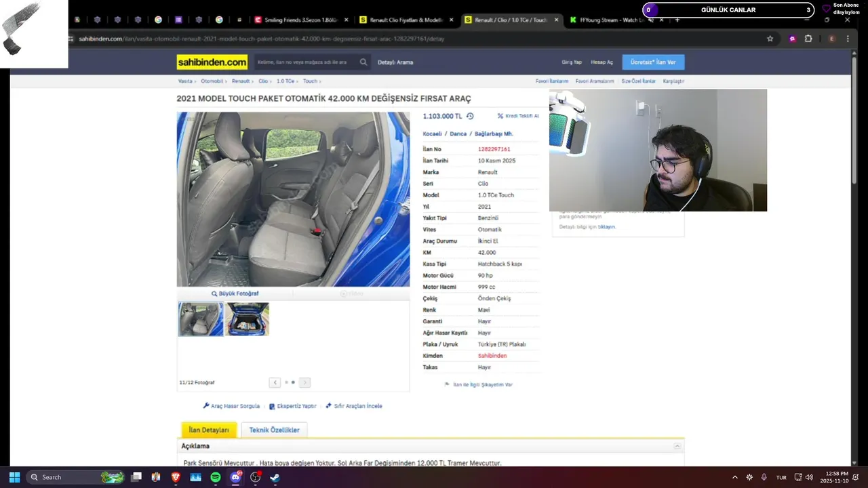Close the Smiling Friends browser tab

coord(346,20)
